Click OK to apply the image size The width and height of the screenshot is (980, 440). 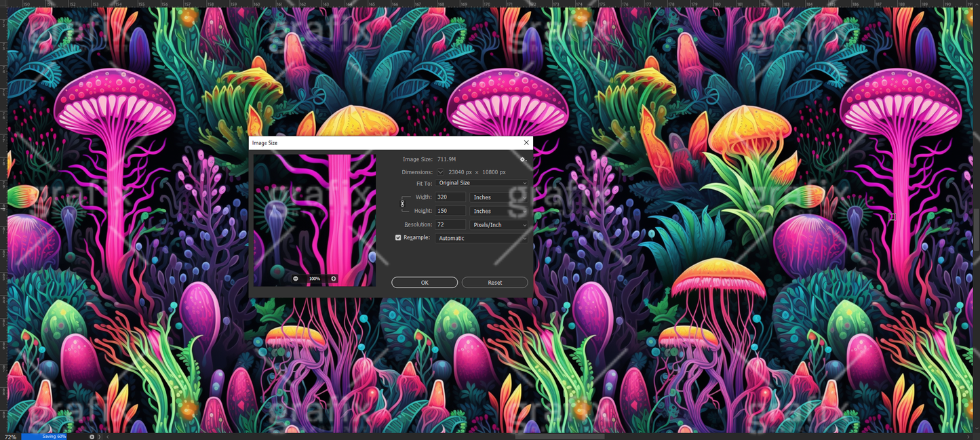click(425, 283)
